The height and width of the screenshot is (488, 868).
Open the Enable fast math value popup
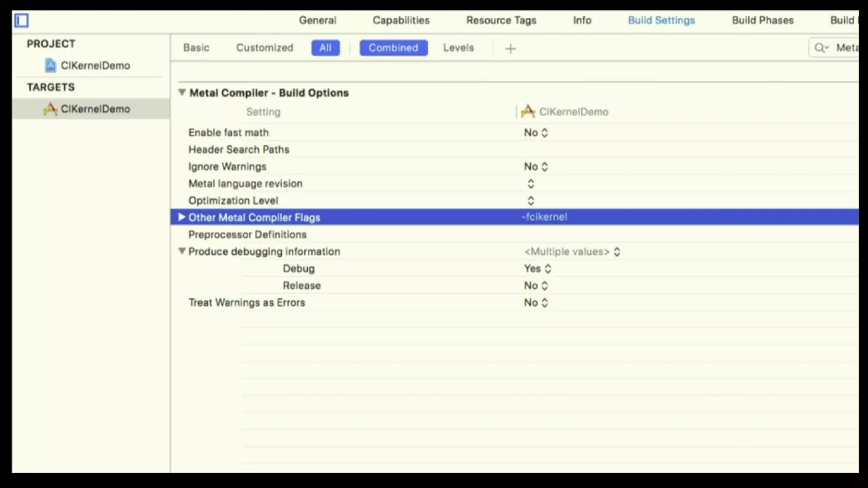(536, 133)
